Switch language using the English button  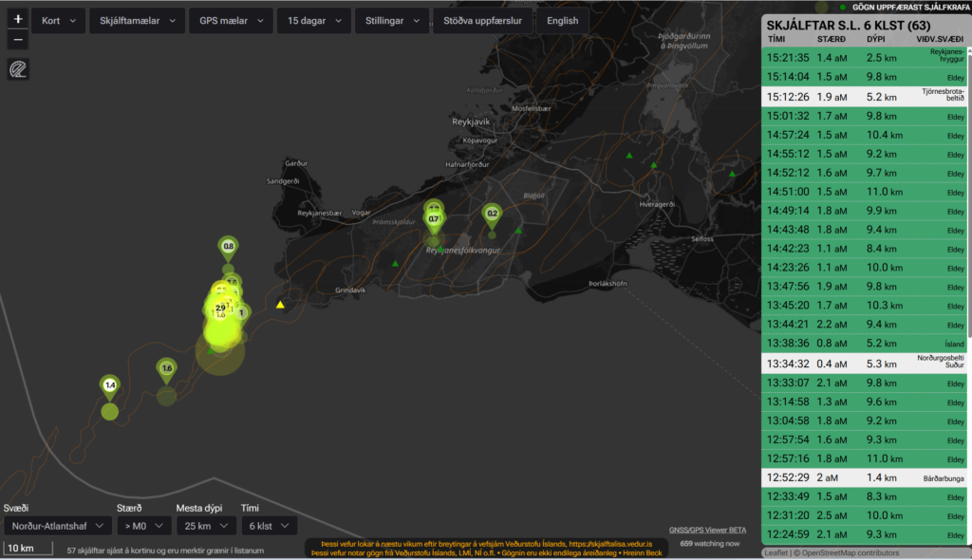562,21
